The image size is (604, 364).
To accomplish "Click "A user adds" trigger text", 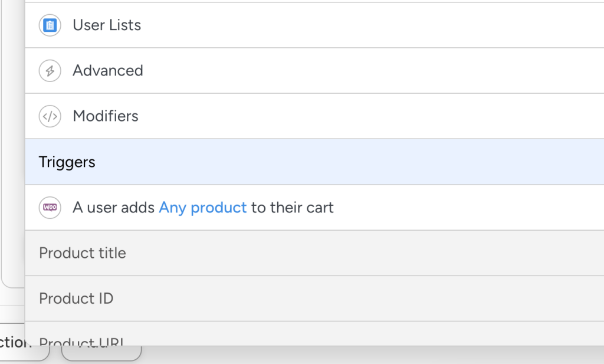I will (114, 208).
